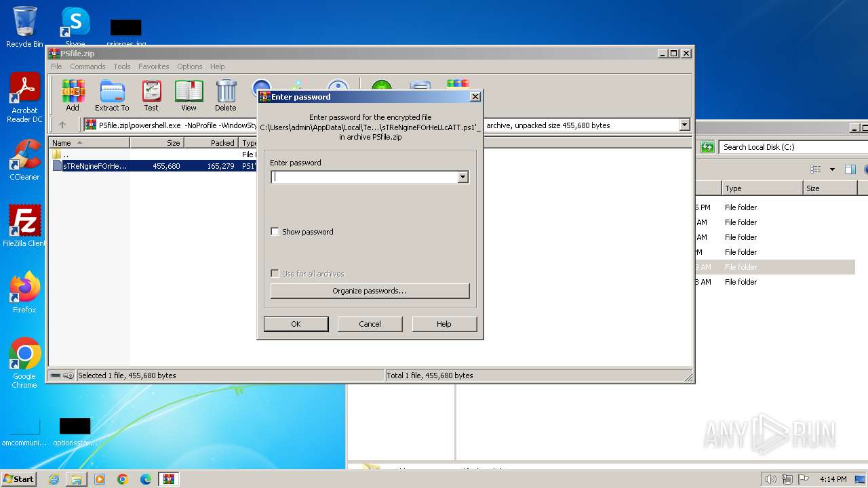Click the Explorer preview pane icon
The width and height of the screenshot is (868, 488).
point(850,169)
